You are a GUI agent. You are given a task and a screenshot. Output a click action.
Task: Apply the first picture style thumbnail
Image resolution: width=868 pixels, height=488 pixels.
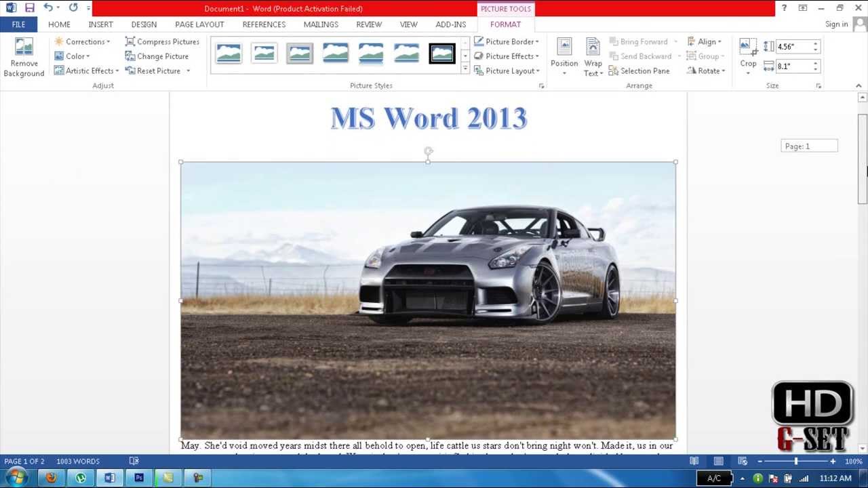(x=229, y=53)
